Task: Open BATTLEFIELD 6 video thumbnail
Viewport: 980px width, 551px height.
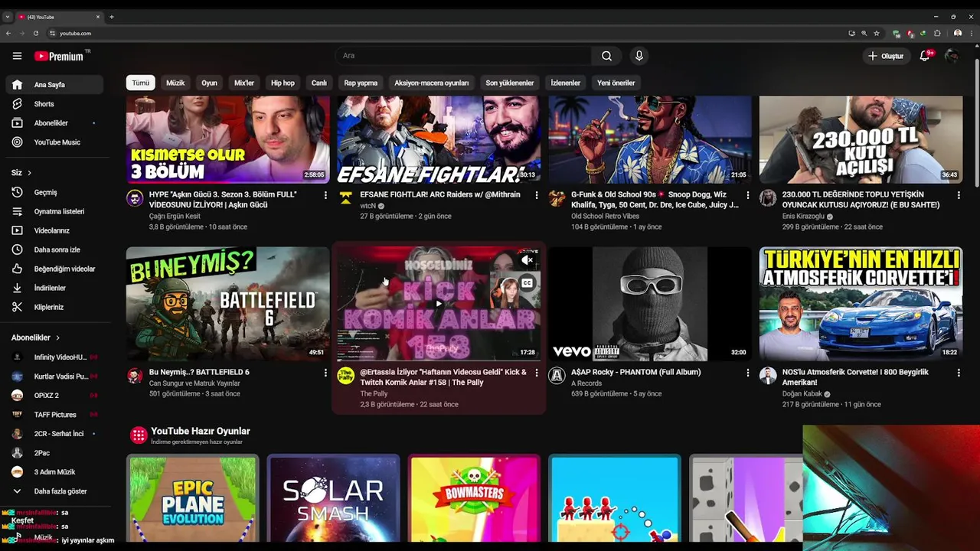Action: tap(228, 304)
